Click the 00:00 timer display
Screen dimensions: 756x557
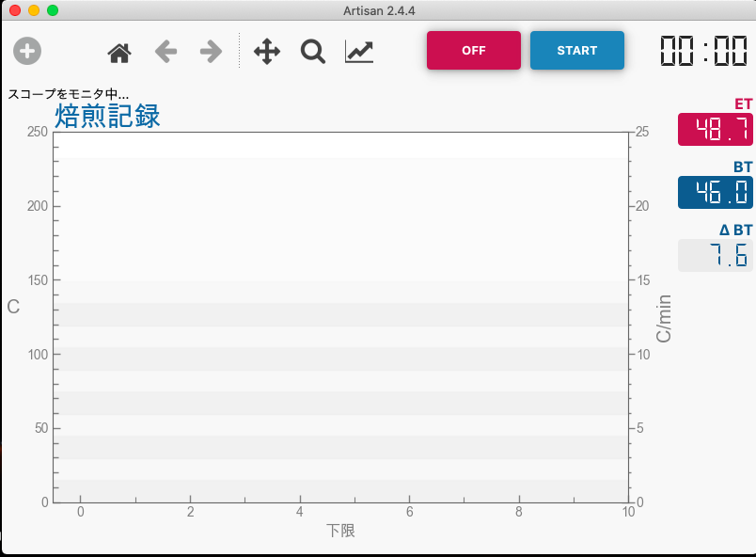tap(703, 51)
